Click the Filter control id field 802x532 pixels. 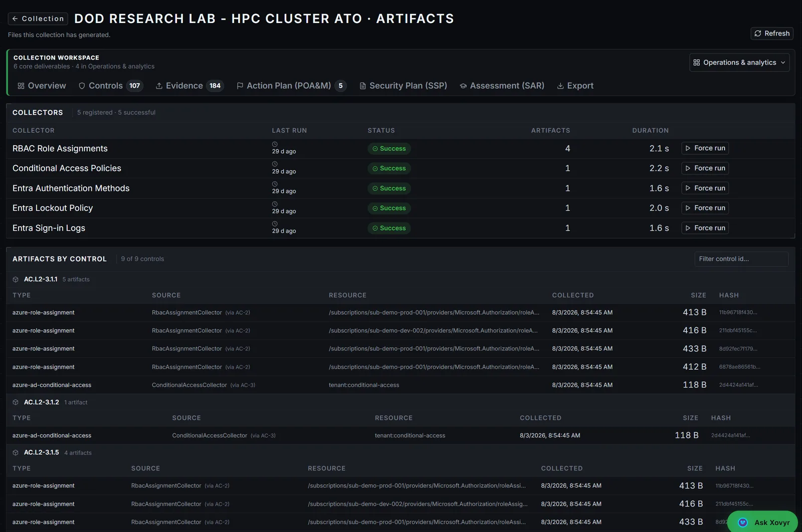(741, 259)
